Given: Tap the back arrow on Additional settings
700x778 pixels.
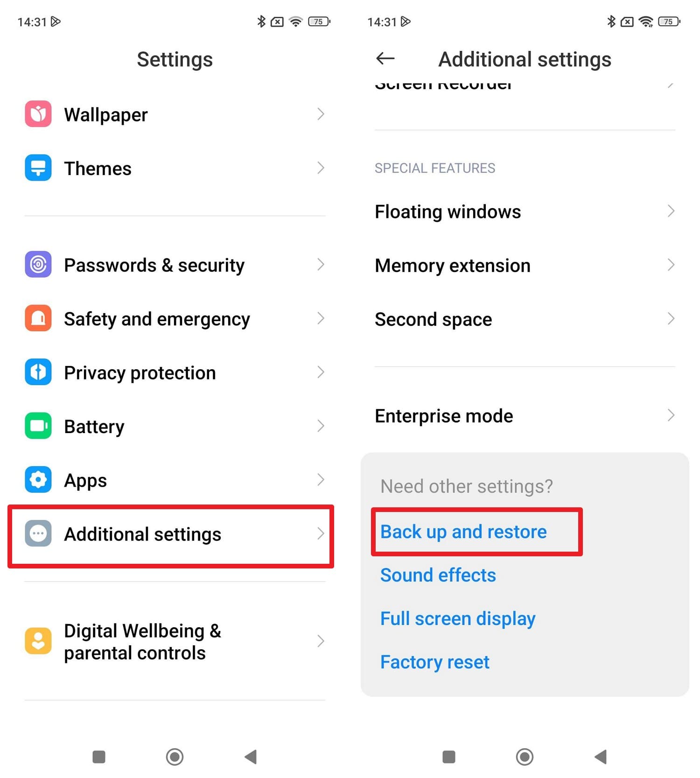Looking at the screenshot, I should 385,59.
